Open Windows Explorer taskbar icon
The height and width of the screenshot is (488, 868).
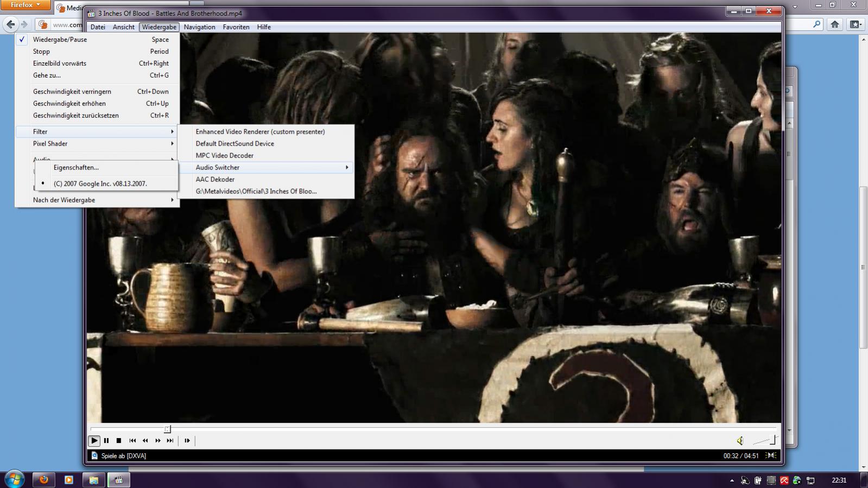point(93,480)
